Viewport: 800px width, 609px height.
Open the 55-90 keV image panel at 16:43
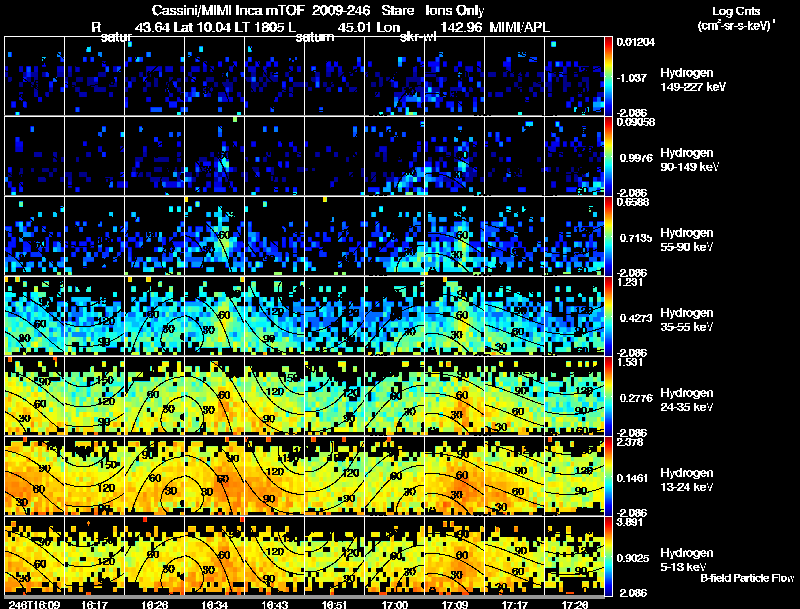point(274,236)
